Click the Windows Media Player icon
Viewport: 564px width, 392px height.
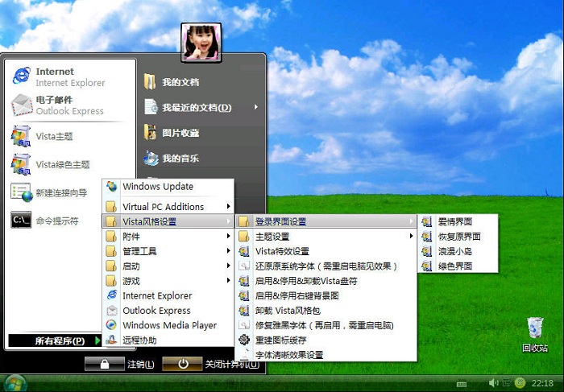[112, 325]
